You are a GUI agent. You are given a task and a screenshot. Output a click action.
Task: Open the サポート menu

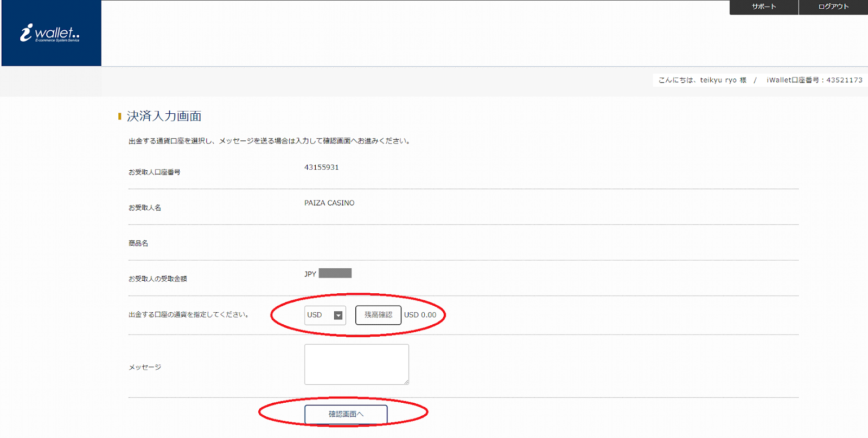click(764, 7)
